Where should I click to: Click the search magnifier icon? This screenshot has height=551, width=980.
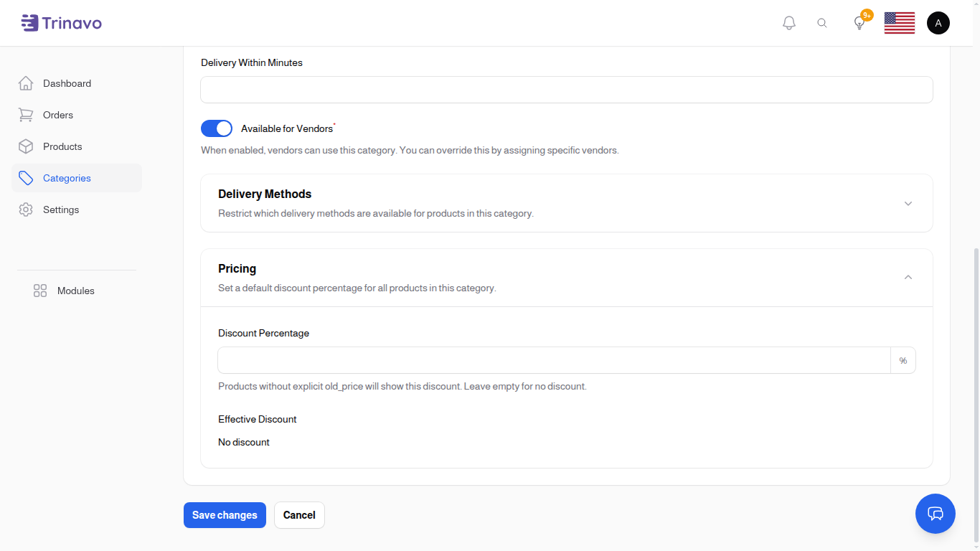(x=822, y=22)
